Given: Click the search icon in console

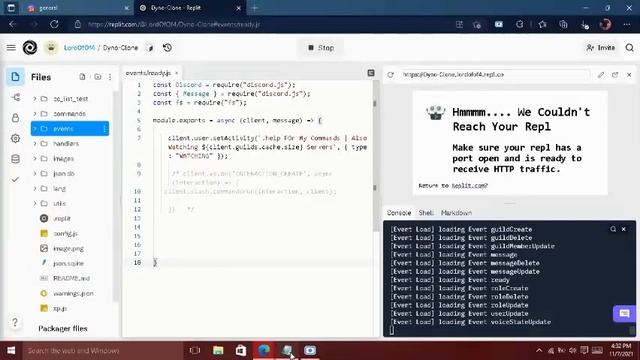Looking at the screenshot, I should (x=613, y=229).
